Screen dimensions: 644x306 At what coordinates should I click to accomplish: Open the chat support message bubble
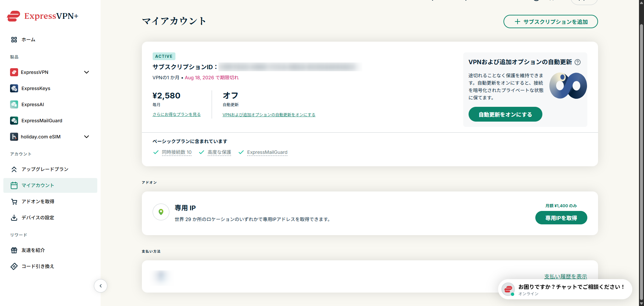(565, 289)
